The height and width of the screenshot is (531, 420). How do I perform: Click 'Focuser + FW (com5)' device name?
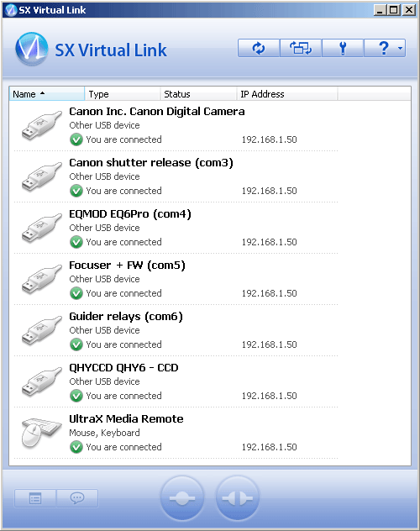[127, 265]
